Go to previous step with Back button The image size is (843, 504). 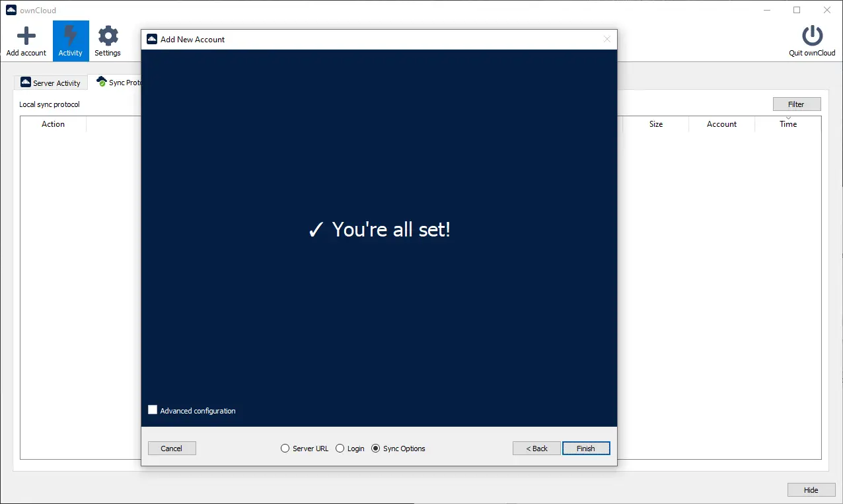[x=536, y=449]
